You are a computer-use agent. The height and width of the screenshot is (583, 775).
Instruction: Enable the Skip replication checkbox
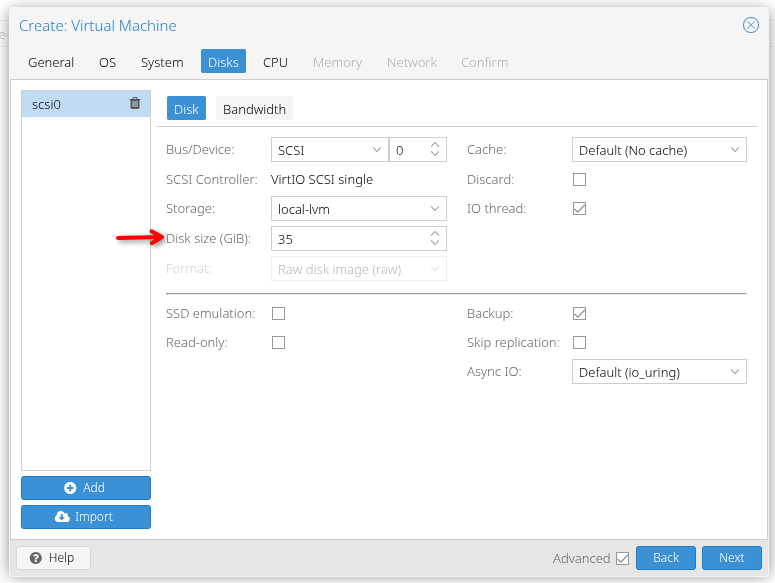coord(579,342)
